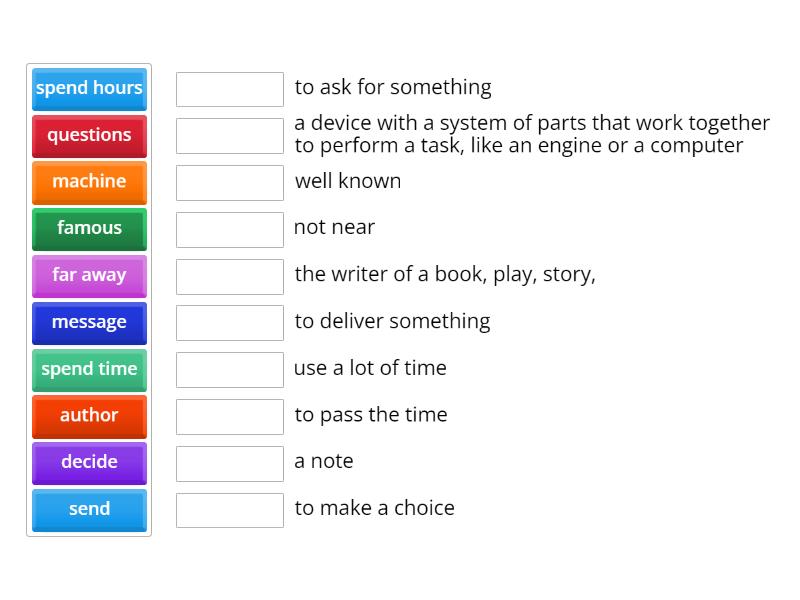Viewport: 800px width, 600px height.
Task: Select answer box beside 'to pass the time'
Action: (x=230, y=417)
